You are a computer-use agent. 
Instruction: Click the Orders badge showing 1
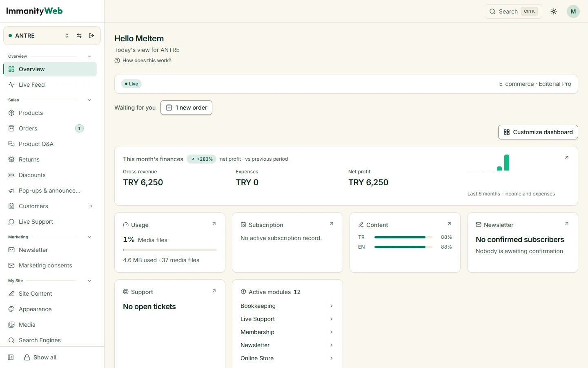click(x=79, y=128)
